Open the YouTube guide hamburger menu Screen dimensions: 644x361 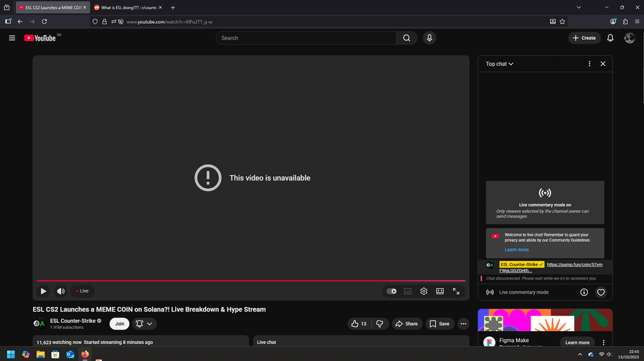12,38
